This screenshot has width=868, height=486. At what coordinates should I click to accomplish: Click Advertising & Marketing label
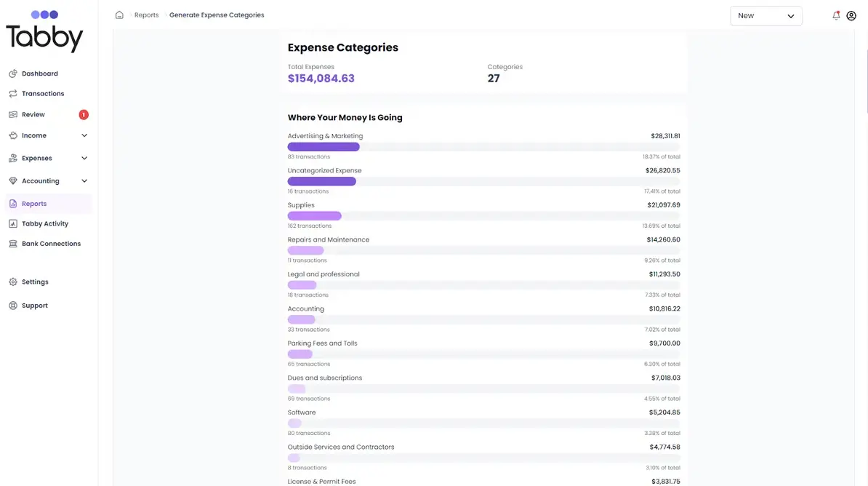[x=325, y=136]
